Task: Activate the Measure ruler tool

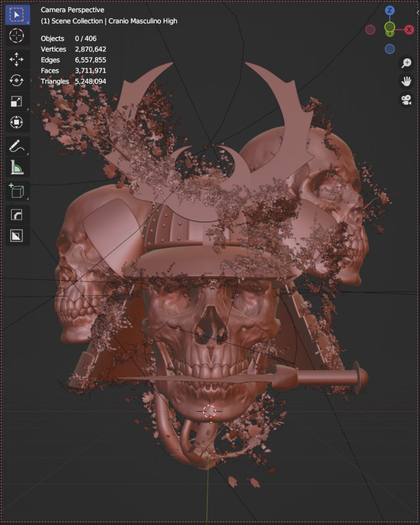Action: point(17,167)
